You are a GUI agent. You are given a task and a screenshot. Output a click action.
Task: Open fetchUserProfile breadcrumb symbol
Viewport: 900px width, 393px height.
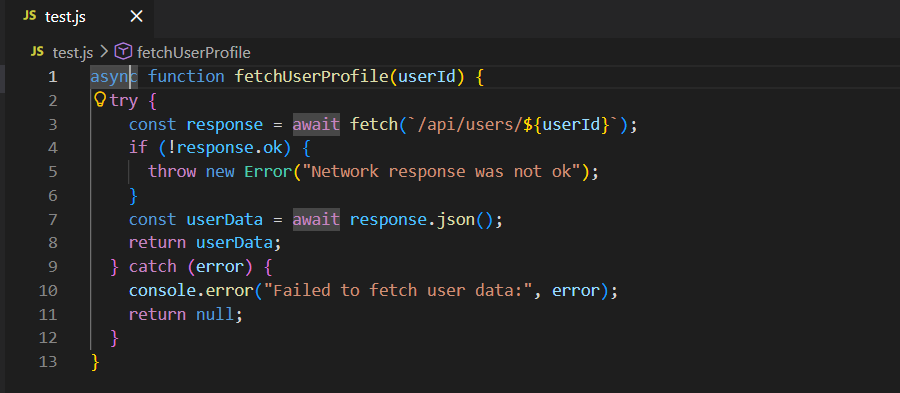click(194, 53)
